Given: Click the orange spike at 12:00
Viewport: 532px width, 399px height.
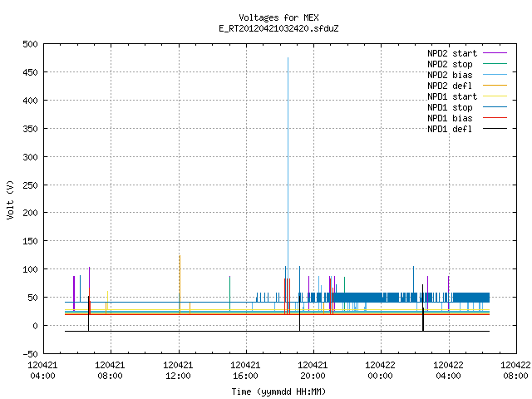Looking at the screenshot, I should pyautogui.click(x=180, y=283).
